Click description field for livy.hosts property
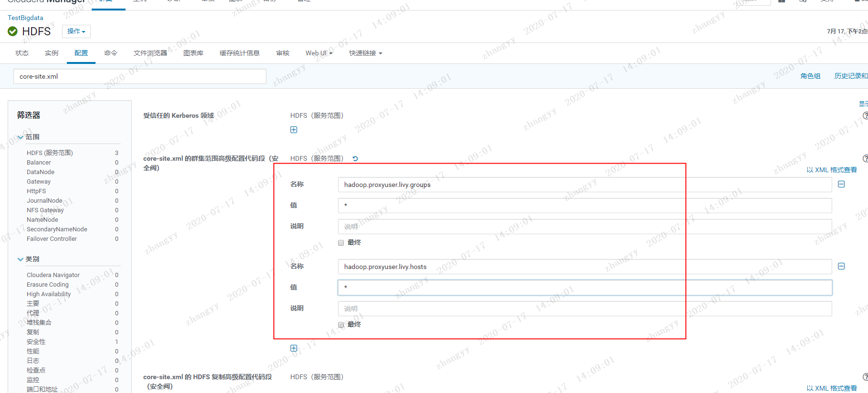 coord(585,309)
